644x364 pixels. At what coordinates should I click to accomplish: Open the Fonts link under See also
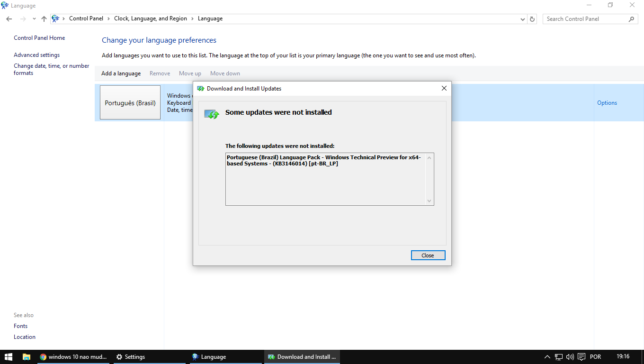[20, 326]
